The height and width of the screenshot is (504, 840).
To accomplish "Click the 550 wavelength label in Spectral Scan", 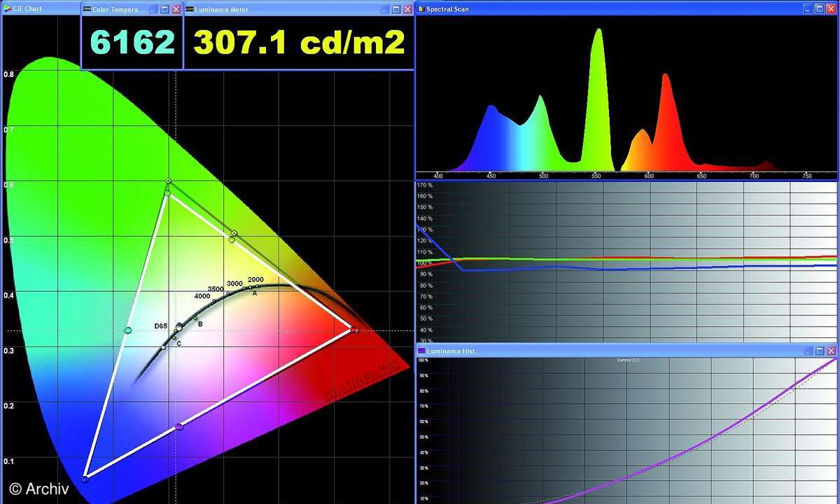I will [x=596, y=176].
